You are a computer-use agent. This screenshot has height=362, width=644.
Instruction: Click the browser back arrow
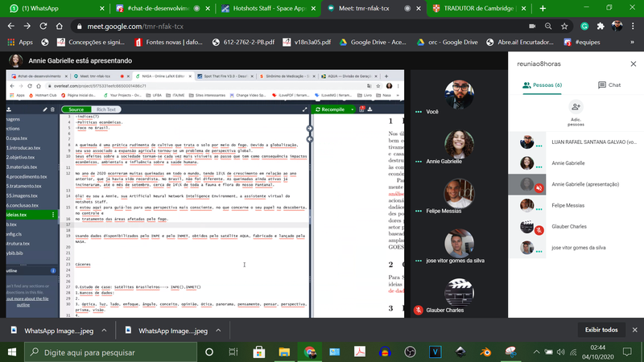(x=11, y=27)
